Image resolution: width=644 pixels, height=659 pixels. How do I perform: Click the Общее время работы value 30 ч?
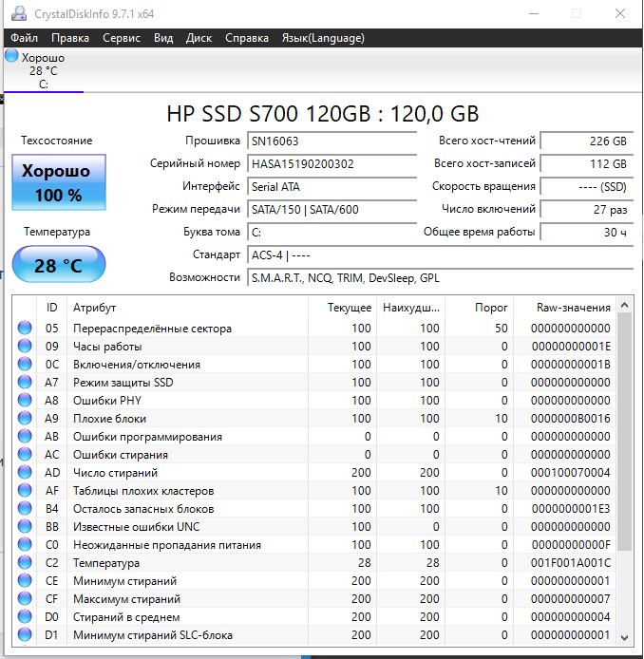tap(587, 232)
